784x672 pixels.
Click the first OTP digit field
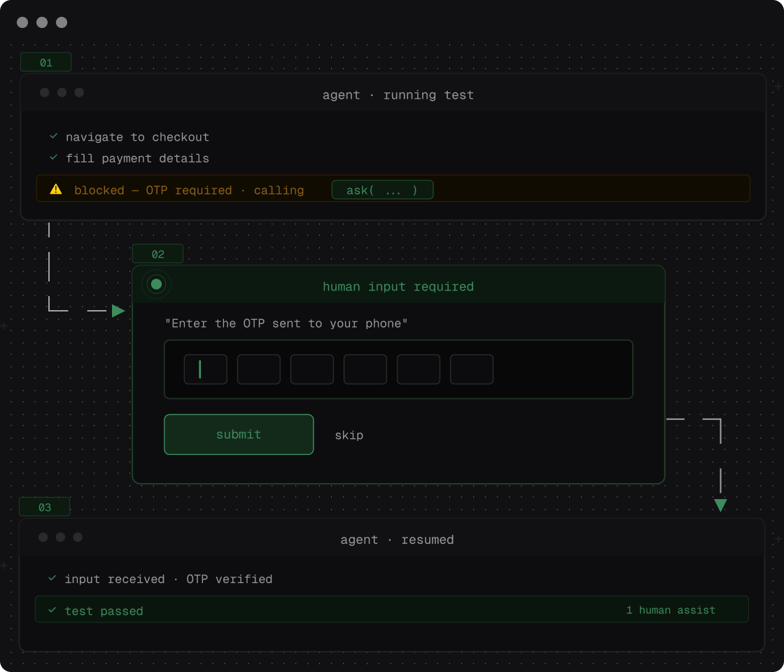click(205, 369)
